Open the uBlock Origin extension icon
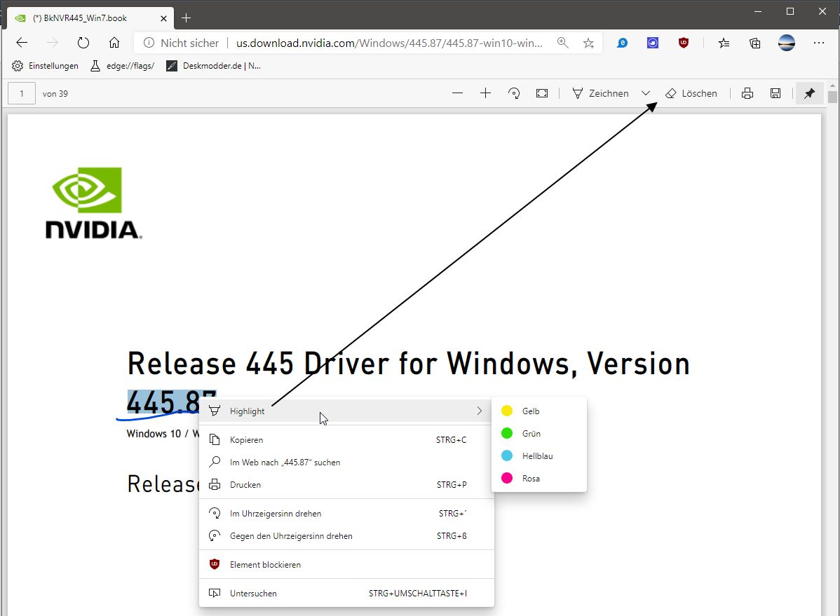This screenshot has width=840, height=616. [683, 43]
